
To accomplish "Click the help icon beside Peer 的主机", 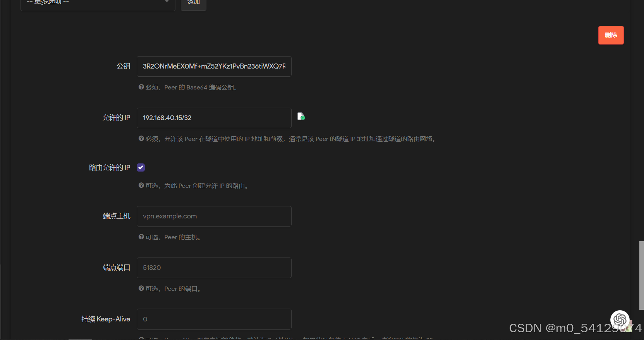I will click(141, 237).
